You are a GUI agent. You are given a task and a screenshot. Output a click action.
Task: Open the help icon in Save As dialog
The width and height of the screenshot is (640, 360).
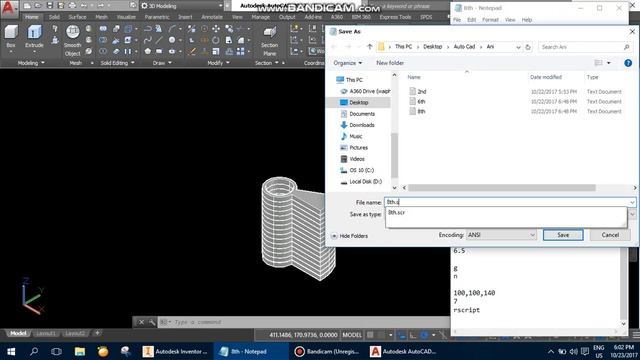[628, 63]
